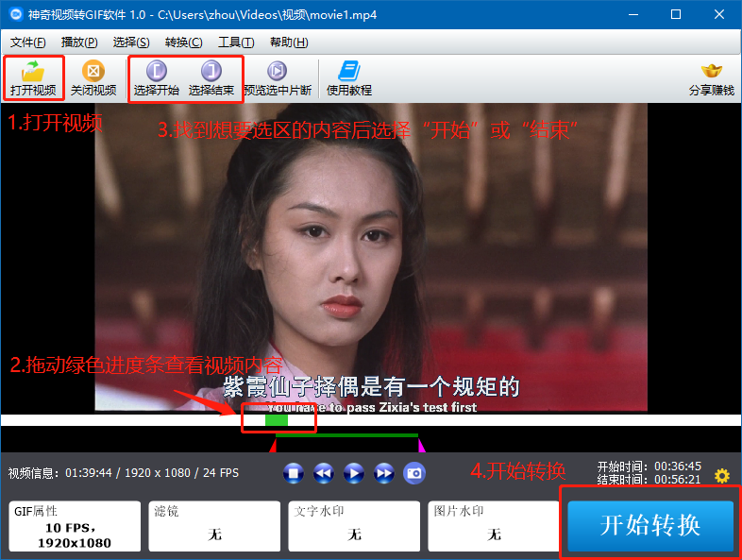Click the rewind playback button
The image size is (742, 560).
pyautogui.click(x=324, y=473)
